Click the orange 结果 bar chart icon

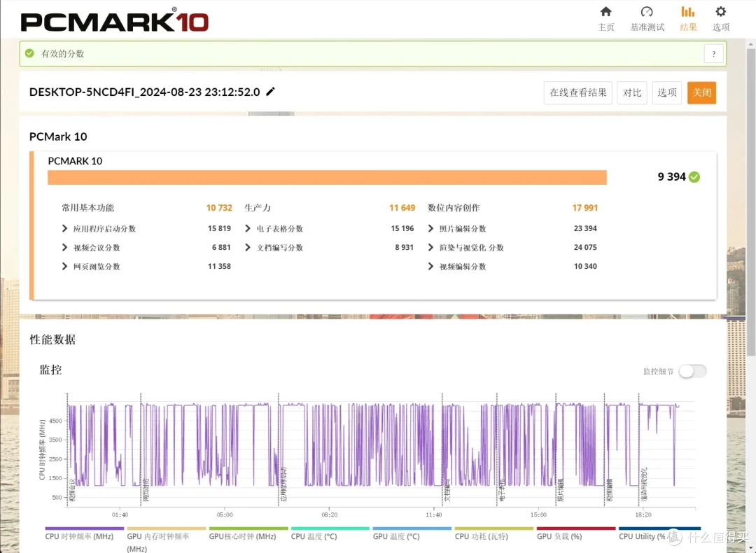pyautogui.click(x=687, y=18)
